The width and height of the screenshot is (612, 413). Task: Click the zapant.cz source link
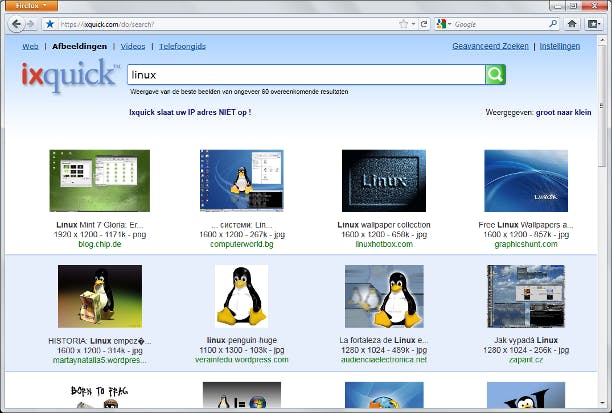pos(526,360)
